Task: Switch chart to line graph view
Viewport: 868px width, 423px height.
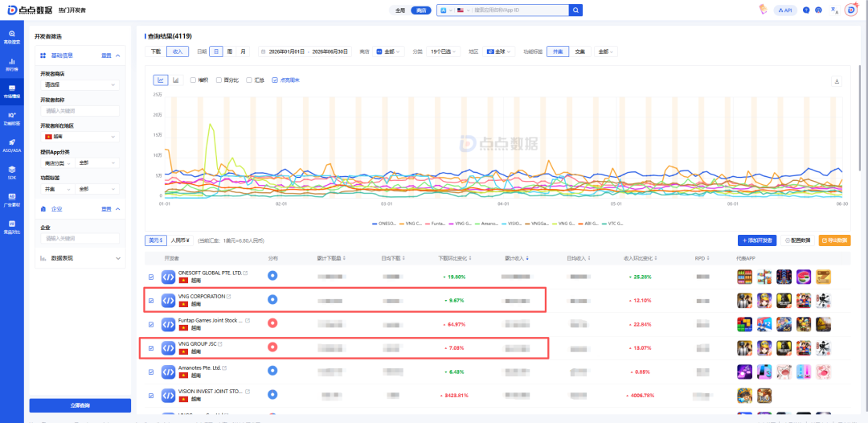Action: [161, 80]
